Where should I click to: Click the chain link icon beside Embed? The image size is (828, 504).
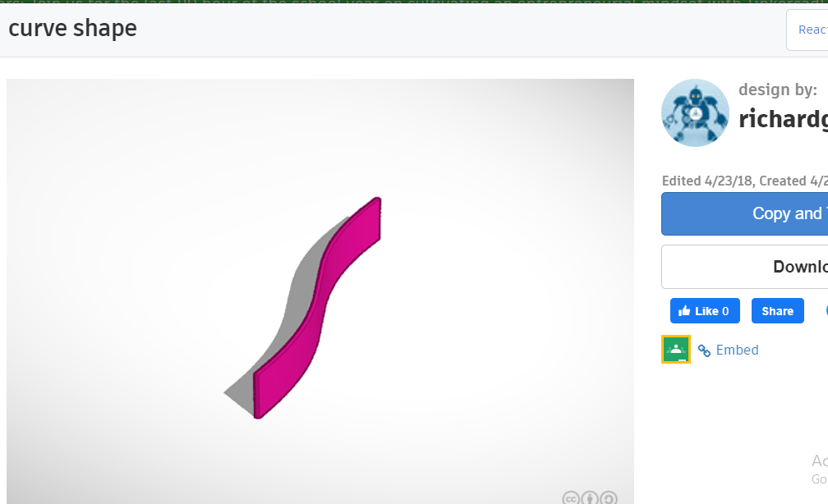click(704, 351)
